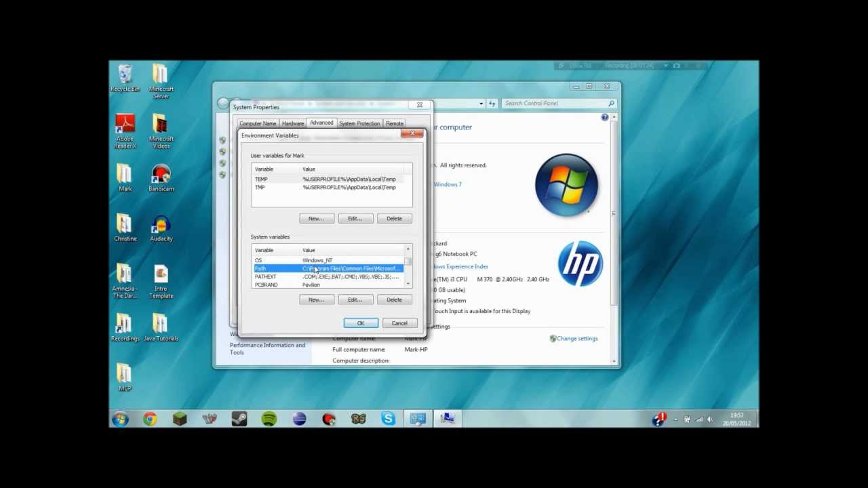Refresh the Control Panel window
The height and width of the screenshot is (488, 868).
coord(493,104)
